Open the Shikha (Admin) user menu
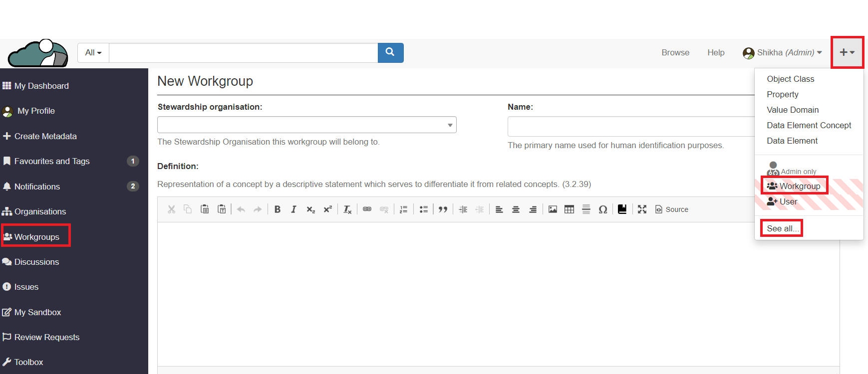868x374 pixels. (782, 52)
